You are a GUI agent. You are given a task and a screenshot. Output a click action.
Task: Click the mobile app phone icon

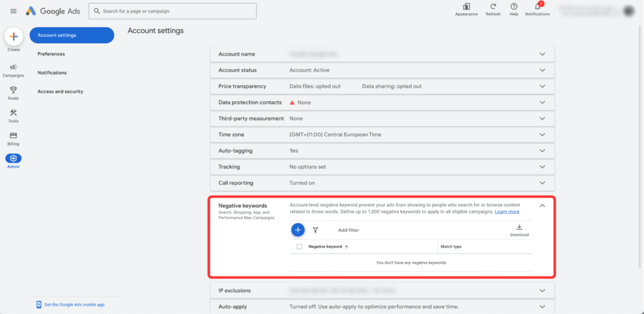pos(39,305)
